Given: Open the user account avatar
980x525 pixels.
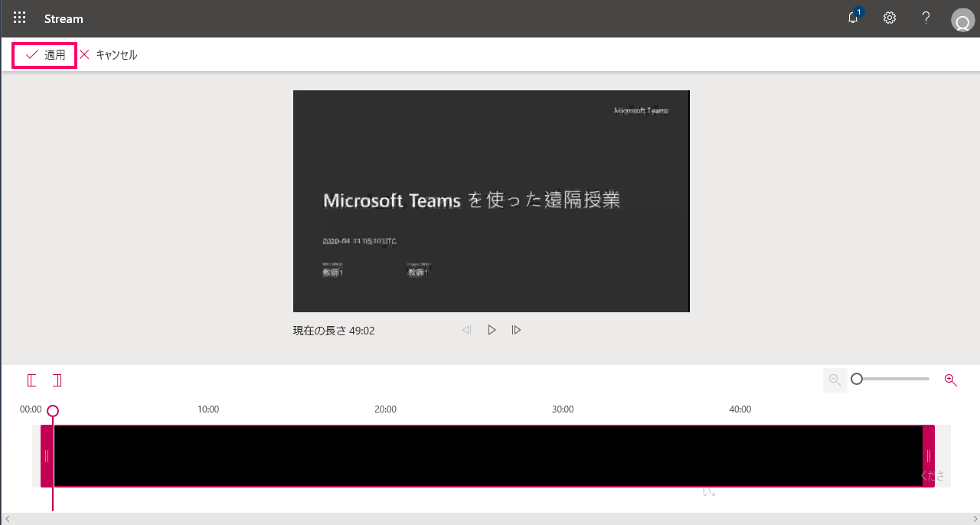Looking at the screenshot, I should coord(962,20).
